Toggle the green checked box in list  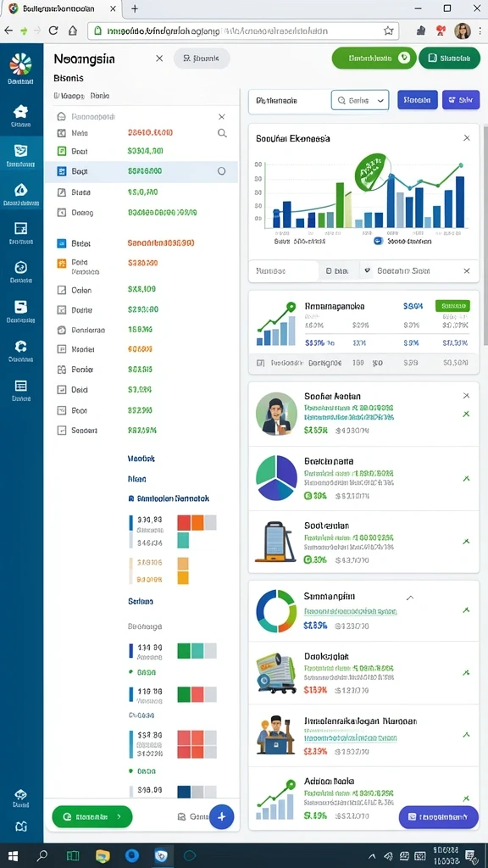coord(61,151)
